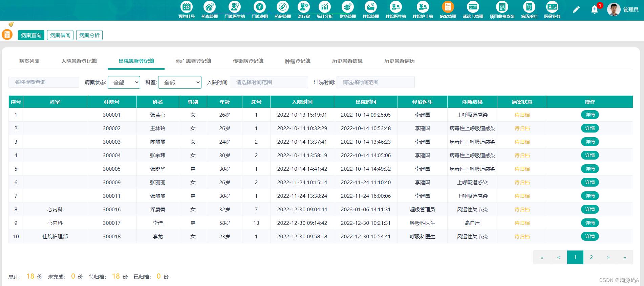Switch to the 传染病登记簿 tab
The height and width of the screenshot is (286, 644).
(x=248, y=61)
